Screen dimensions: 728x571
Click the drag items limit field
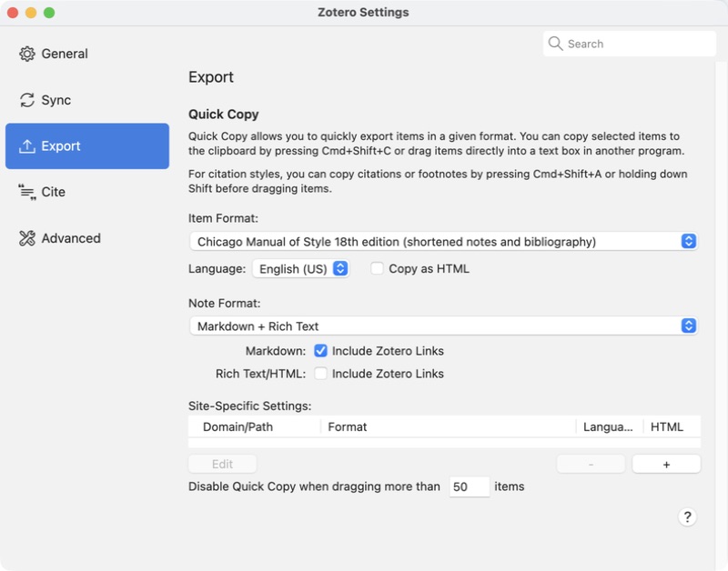[469, 486]
